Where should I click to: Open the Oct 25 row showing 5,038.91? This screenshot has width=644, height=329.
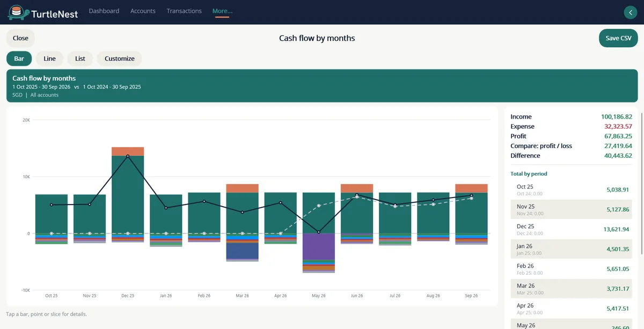point(571,190)
